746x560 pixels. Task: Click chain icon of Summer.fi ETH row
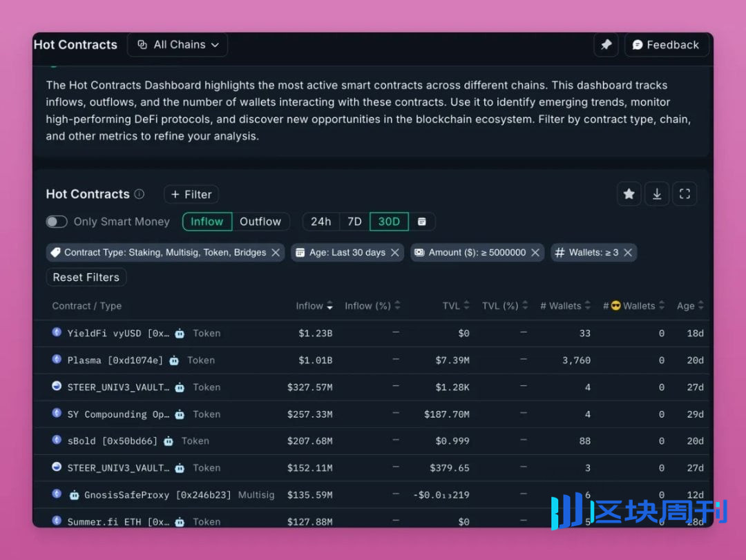coord(57,521)
